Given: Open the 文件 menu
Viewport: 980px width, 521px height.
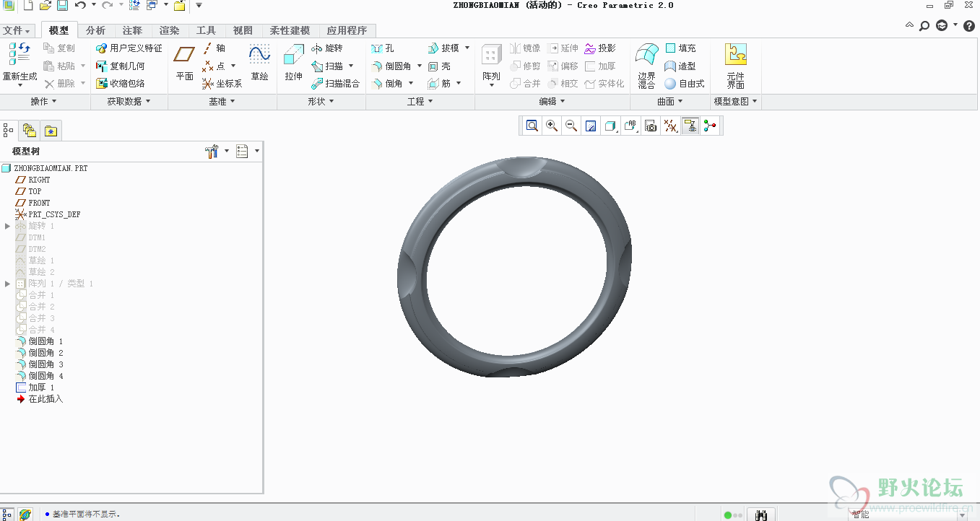Looking at the screenshot, I should [16, 30].
